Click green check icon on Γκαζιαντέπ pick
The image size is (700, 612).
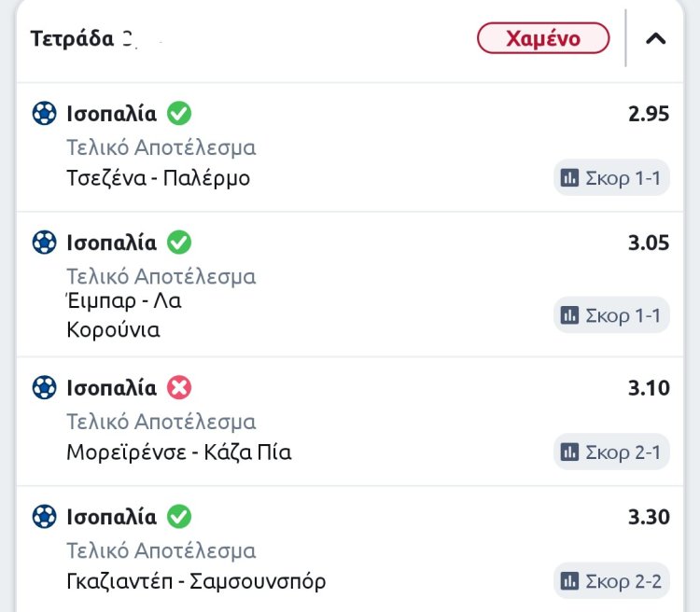click(178, 516)
